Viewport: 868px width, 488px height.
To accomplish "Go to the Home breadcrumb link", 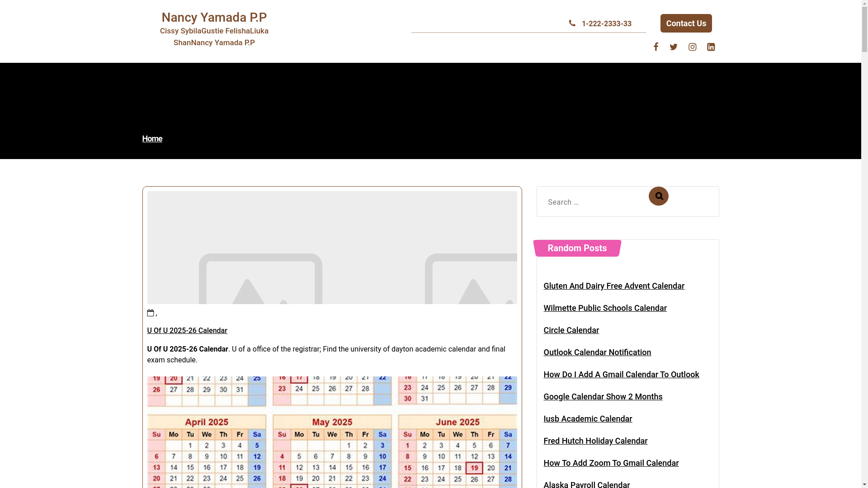I will pyautogui.click(x=152, y=139).
